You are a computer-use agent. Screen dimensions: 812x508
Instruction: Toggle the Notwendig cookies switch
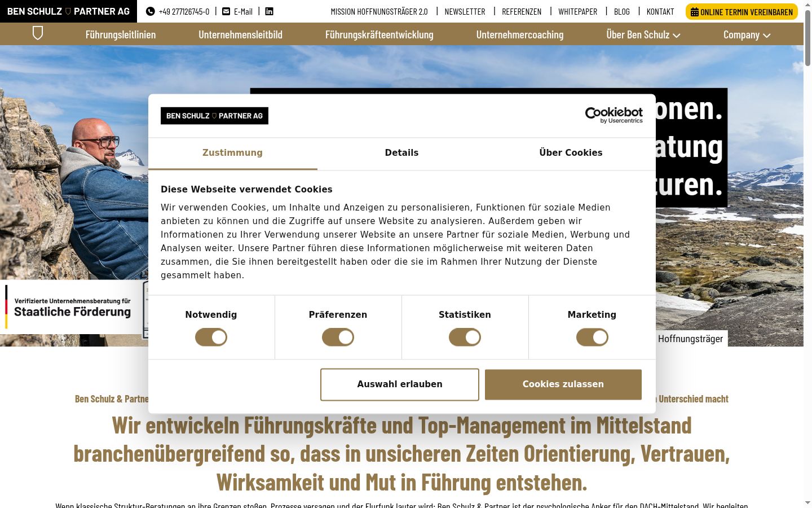pos(211,338)
